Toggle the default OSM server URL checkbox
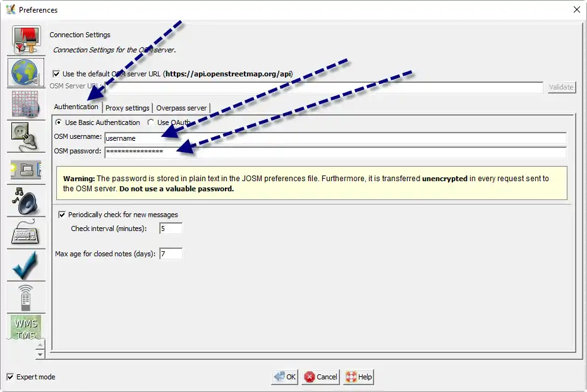 pyautogui.click(x=57, y=74)
